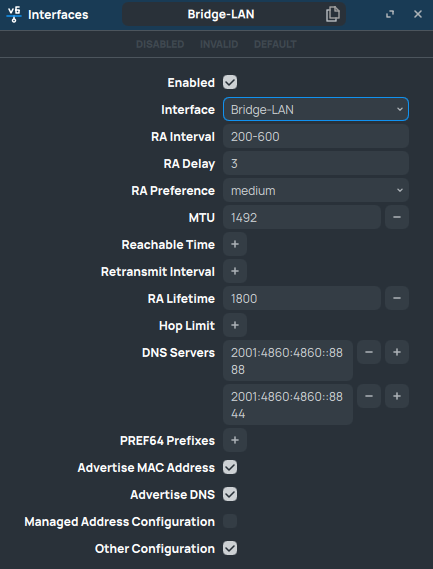
Task: Disable Advertise MAC Address
Action: [x=230, y=467]
